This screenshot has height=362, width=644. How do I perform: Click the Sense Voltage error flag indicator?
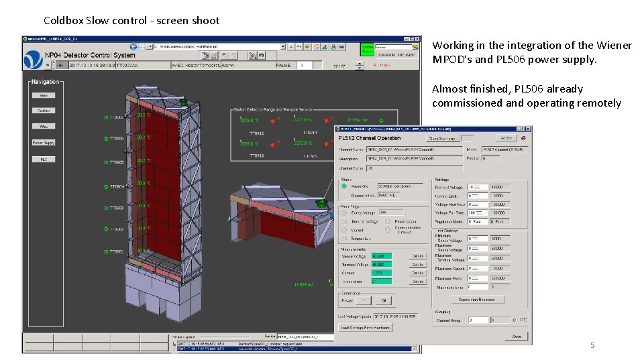click(x=344, y=213)
